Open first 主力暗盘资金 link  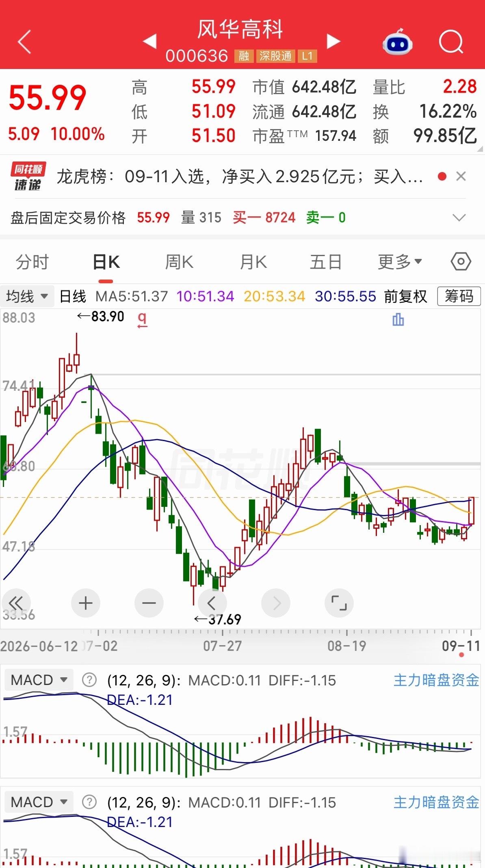[436, 680]
